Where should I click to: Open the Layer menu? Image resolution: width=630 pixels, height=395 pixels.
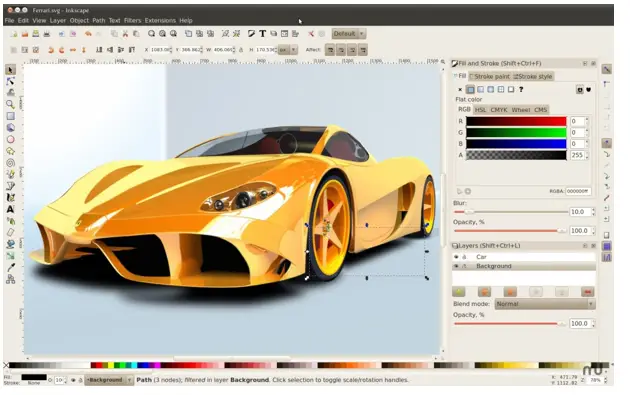pos(58,20)
